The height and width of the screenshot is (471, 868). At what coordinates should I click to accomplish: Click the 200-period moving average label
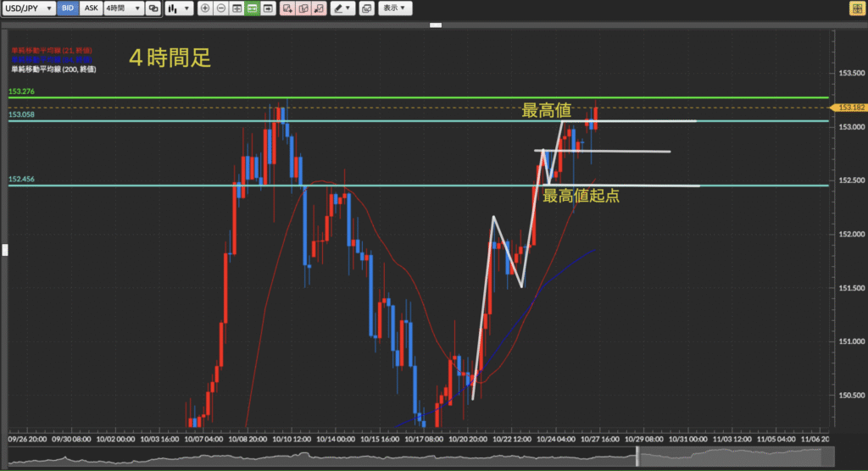point(53,69)
